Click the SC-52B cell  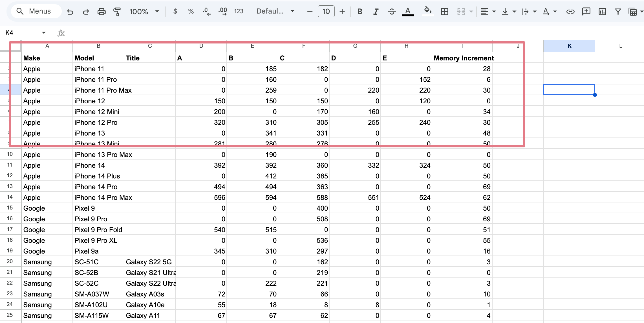pyautogui.click(x=98, y=272)
